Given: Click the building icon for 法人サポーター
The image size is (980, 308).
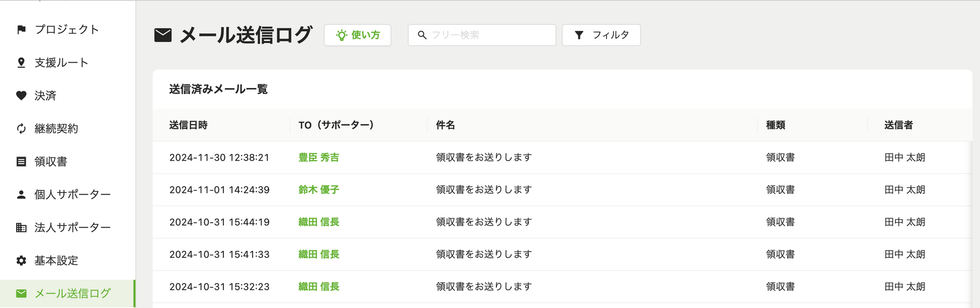Looking at the screenshot, I should click(21, 228).
